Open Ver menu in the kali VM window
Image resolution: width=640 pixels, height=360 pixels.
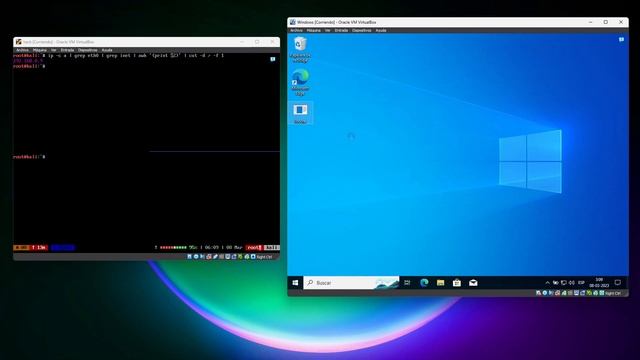pos(53,50)
